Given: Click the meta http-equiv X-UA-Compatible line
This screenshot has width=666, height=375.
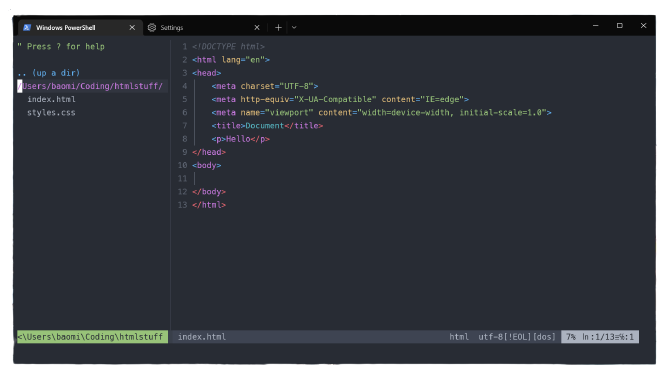Looking at the screenshot, I should click(340, 99).
